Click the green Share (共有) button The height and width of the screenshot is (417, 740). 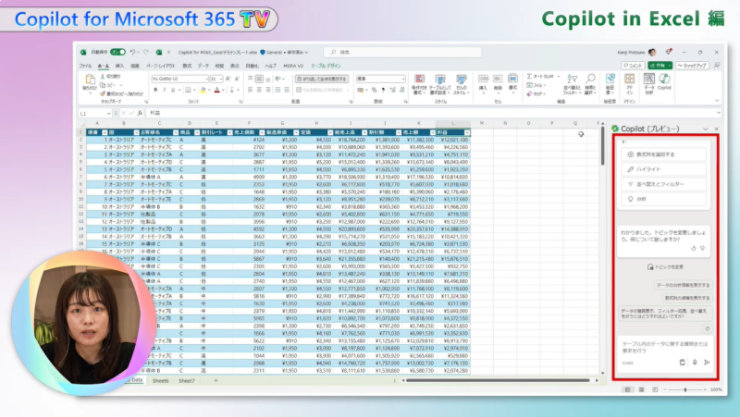pos(660,66)
